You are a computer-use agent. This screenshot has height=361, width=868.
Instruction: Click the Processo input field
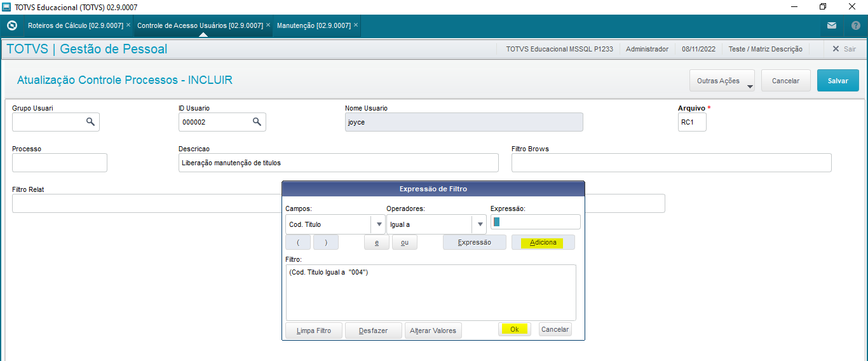tap(60, 163)
